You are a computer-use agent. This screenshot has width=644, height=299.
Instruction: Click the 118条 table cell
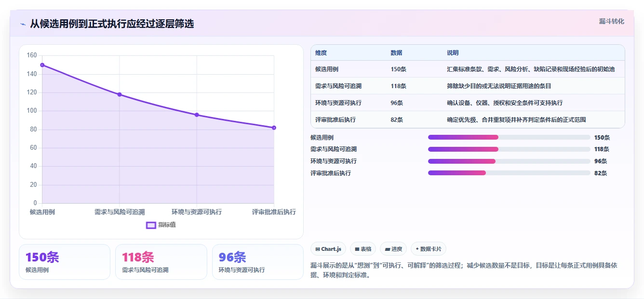pyautogui.click(x=398, y=86)
